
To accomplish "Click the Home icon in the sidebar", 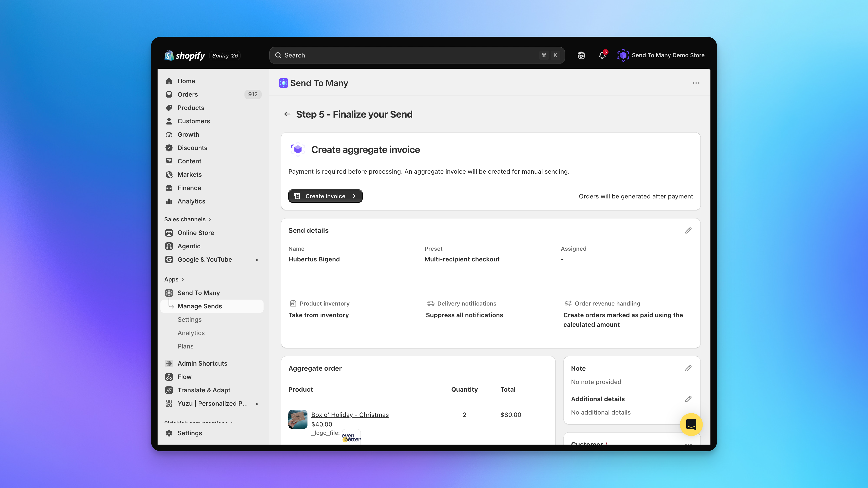I will point(169,81).
